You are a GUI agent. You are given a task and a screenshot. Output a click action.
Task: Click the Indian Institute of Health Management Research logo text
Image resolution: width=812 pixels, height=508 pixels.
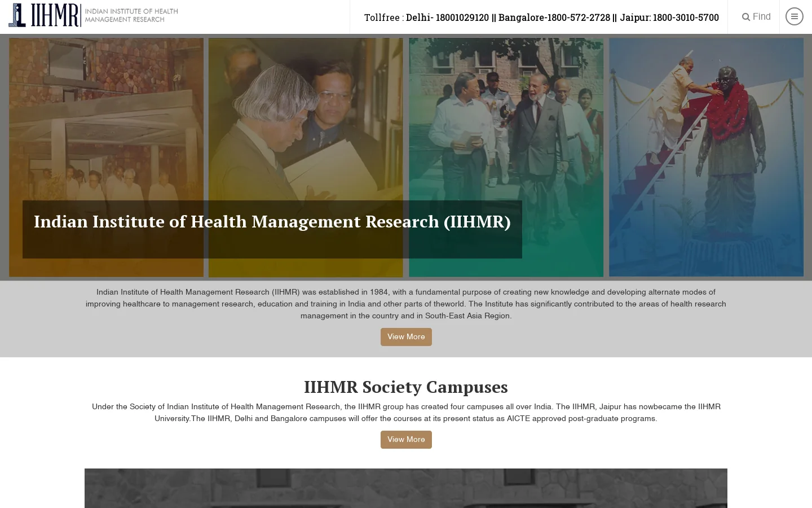(131, 15)
